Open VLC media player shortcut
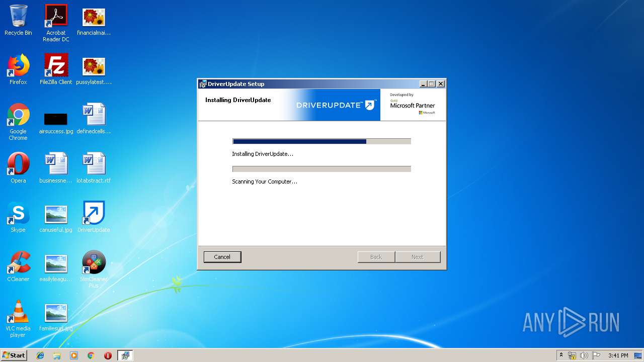Image resolution: width=644 pixels, height=362 pixels. (x=18, y=319)
